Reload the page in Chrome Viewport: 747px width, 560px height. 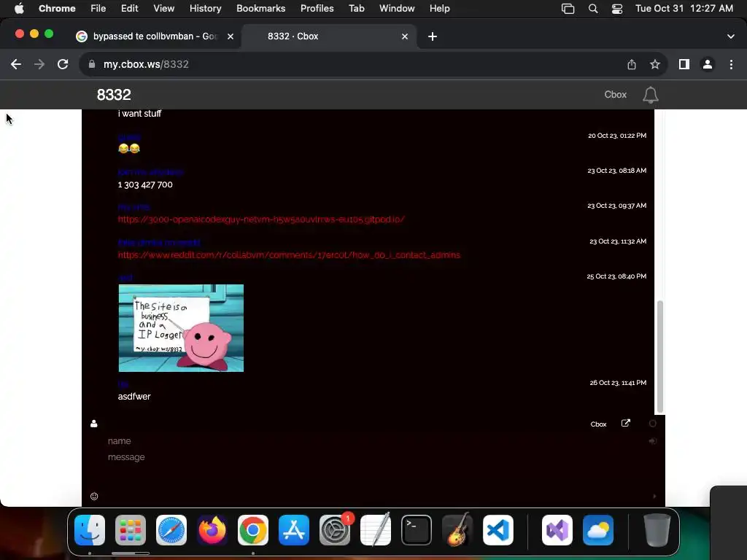[63, 64]
